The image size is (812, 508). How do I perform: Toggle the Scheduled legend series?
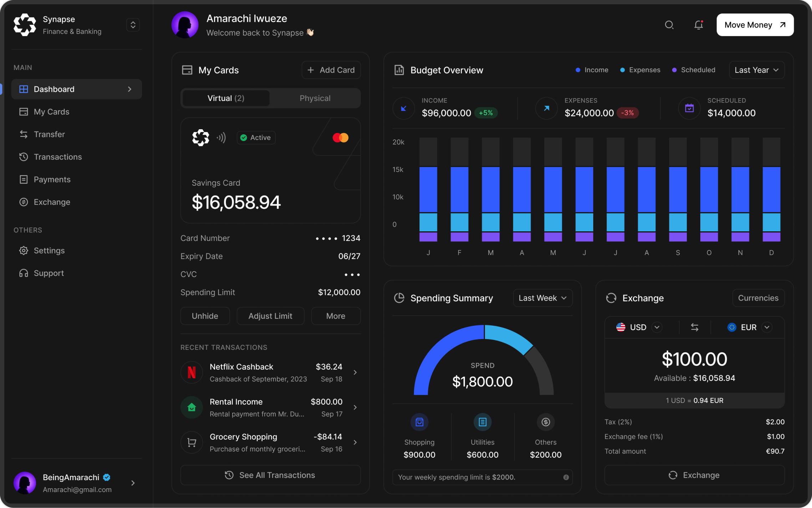point(694,70)
